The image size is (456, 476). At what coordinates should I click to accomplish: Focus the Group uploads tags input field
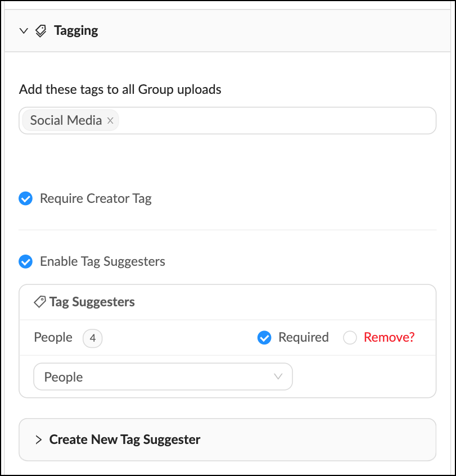click(227, 120)
